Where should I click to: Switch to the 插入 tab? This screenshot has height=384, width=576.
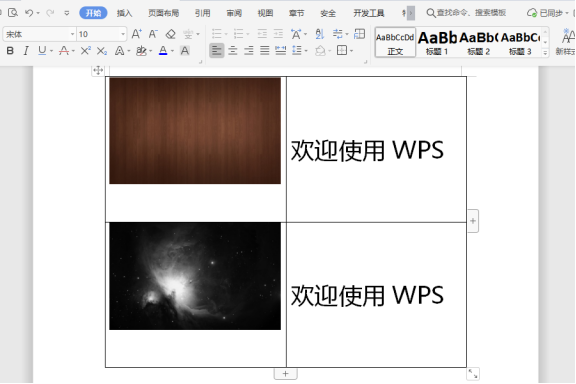(x=124, y=14)
